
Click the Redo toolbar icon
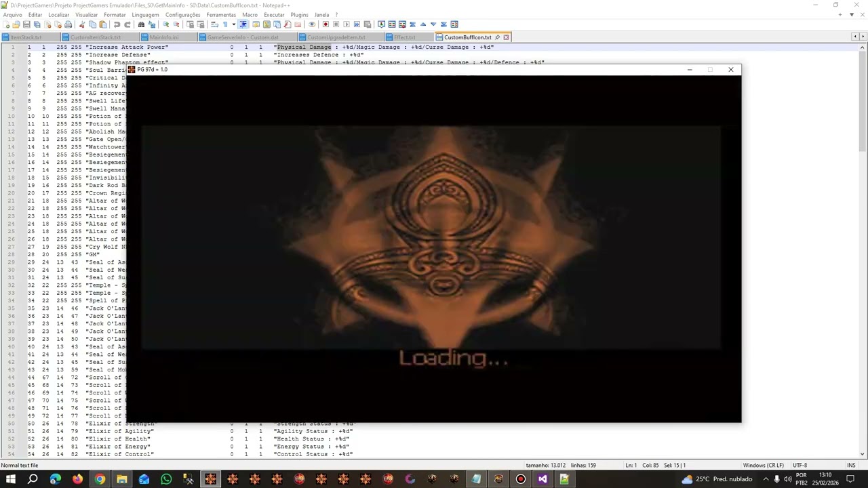coord(127,25)
